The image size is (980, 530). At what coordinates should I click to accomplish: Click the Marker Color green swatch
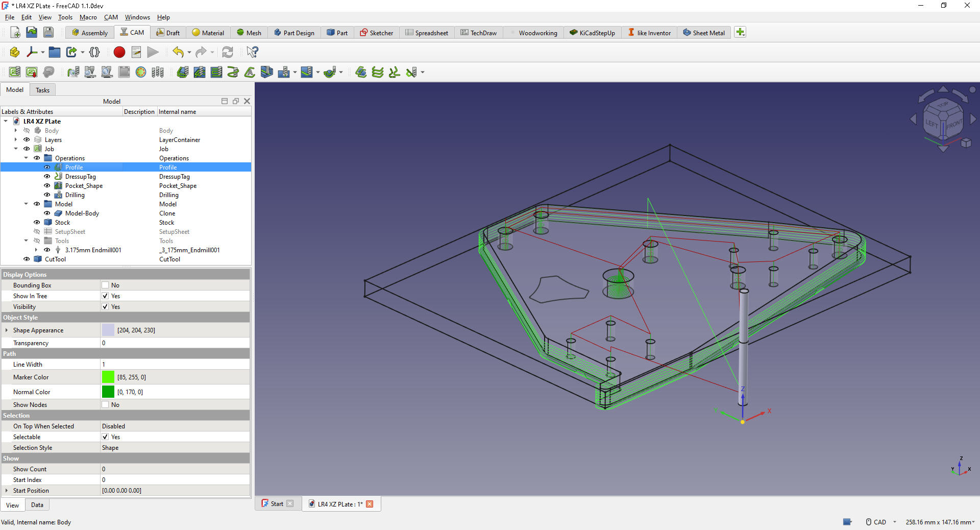(x=108, y=377)
